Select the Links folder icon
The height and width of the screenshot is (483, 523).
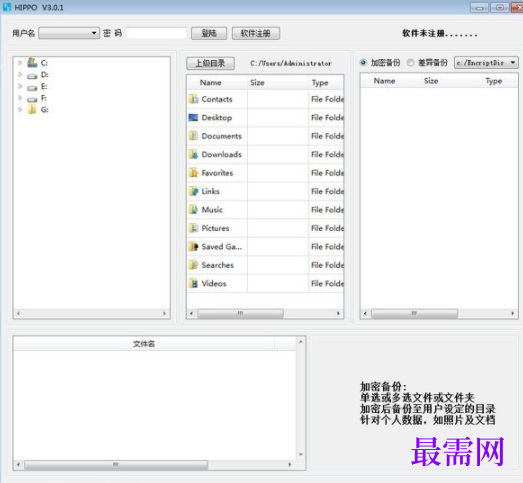[x=193, y=191]
